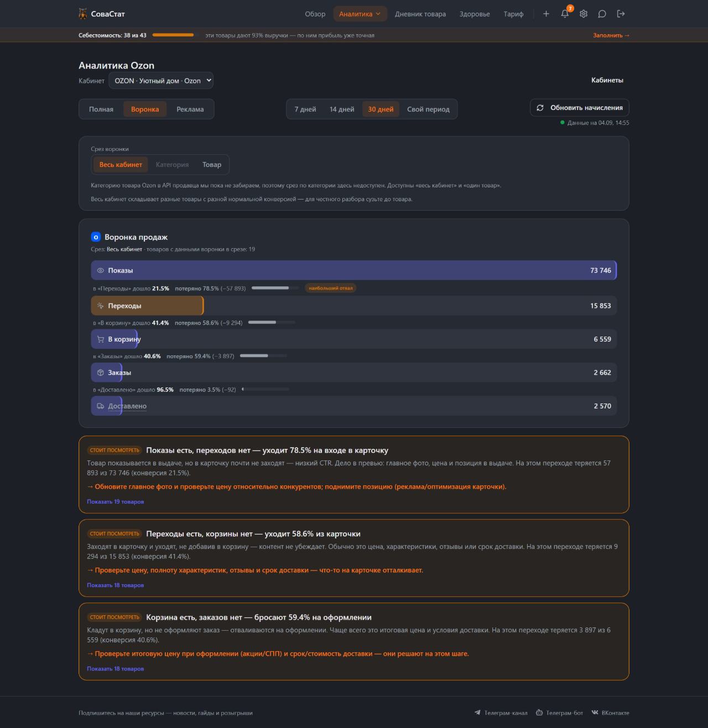Expand the Аналитика navigation dropdown
The height and width of the screenshot is (728, 708).
tap(360, 14)
